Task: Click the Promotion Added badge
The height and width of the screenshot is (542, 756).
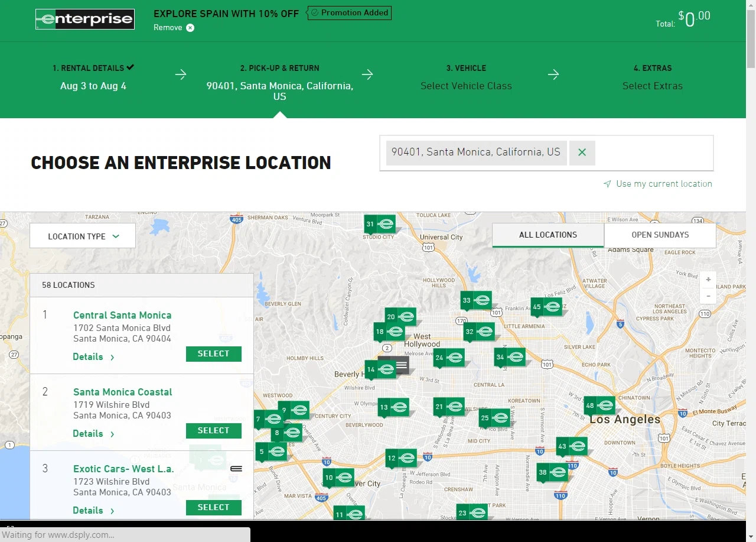Action: (350, 13)
